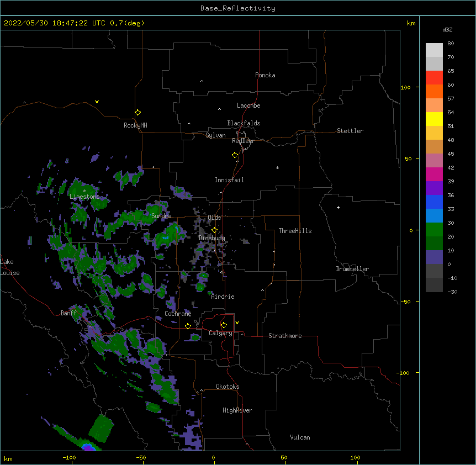Viewport: 476px width, 465px height.
Task: Select the -50 tick label on the bottom axis
Action: click(141, 457)
